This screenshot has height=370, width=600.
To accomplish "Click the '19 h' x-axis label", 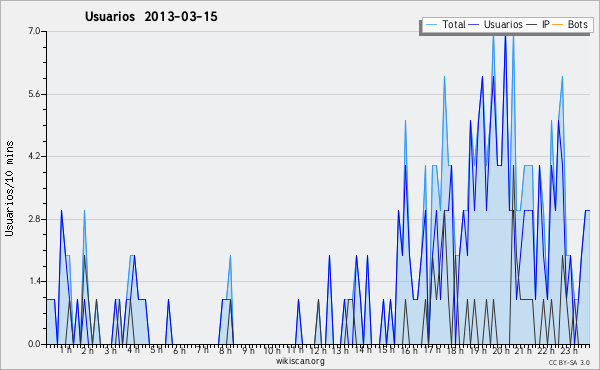I will [478, 350].
